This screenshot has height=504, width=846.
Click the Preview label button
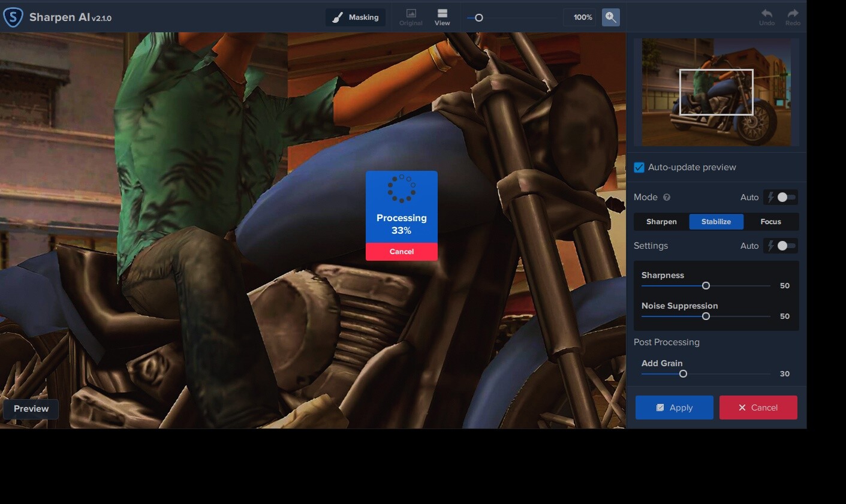[31, 409]
